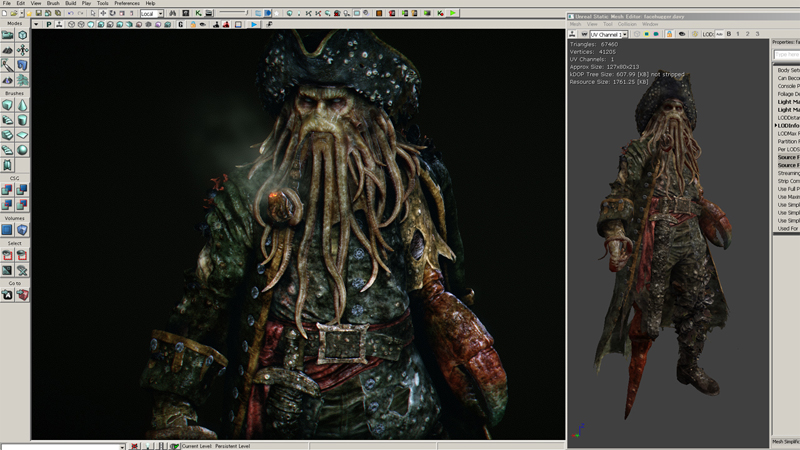Image resolution: width=800 pixels, height=450 pixels.
Task: Select LOD level 2 button
Action: coord(747,34)
